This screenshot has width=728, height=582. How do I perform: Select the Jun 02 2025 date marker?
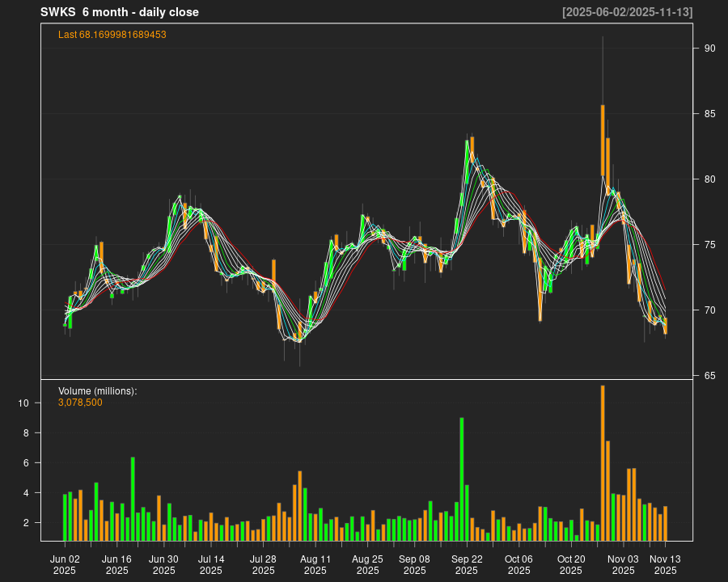pyautogui.click(x=65, y=564)
